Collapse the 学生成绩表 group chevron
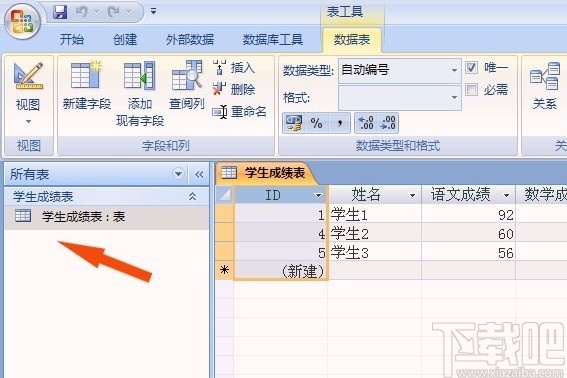The width and height of the screenshot is (567, 378). [x=192, y=196]
